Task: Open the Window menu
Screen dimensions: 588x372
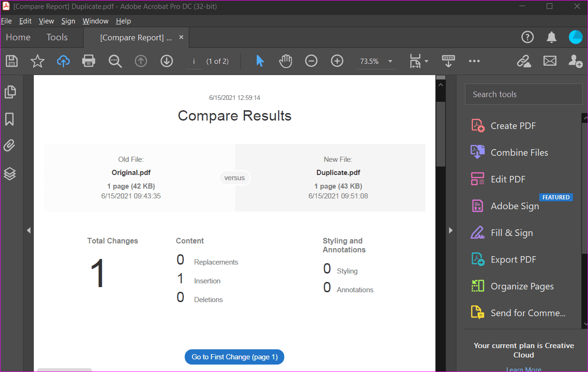Action: [95, 21]
